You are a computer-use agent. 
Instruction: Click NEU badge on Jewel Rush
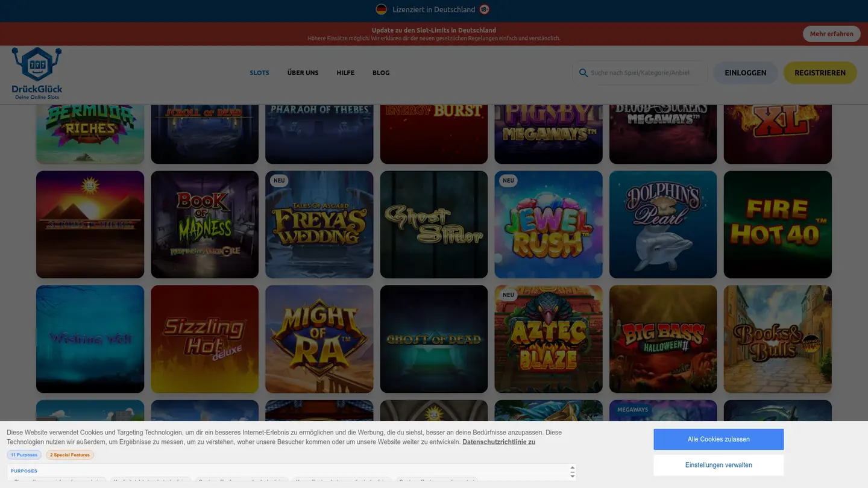508,181
